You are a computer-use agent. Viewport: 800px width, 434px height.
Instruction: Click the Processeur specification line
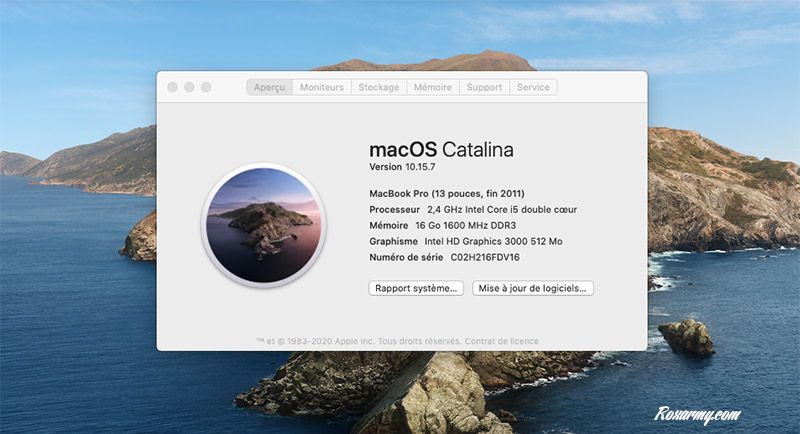click(x=472, y=209)
